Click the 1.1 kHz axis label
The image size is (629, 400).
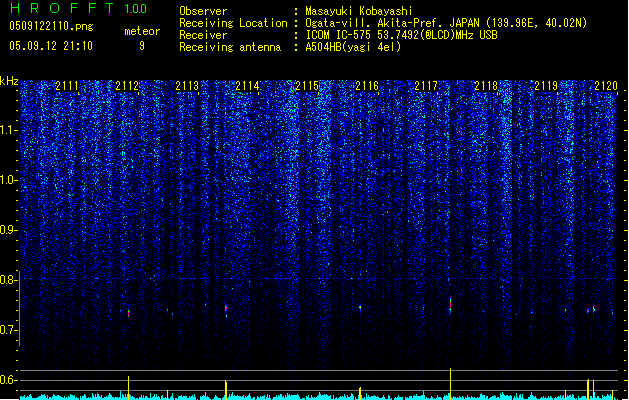pos(8,130)
